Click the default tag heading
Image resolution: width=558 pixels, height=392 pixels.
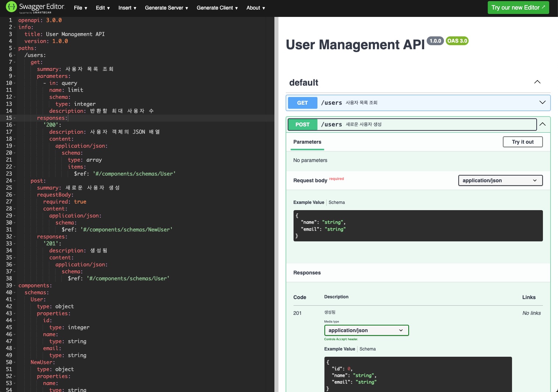(x=304, y=83)
